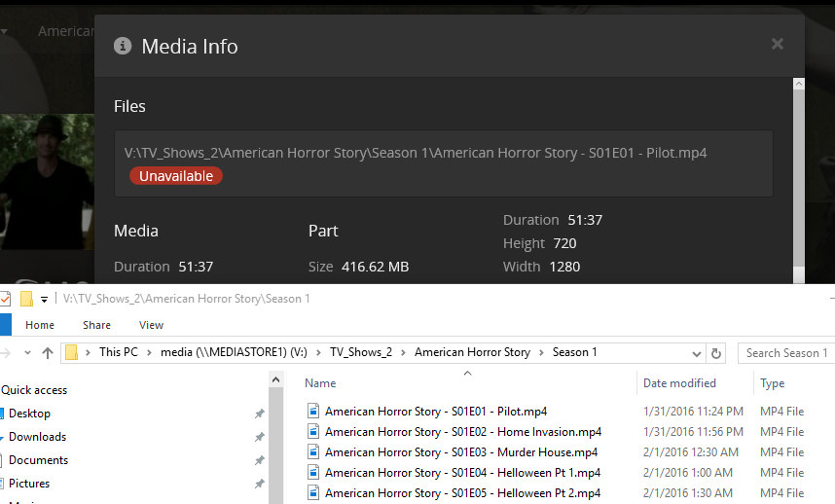Click the episode thumbnail behind the dialog
Image resolution: width=835 pixels, height=504 pixels.
click(x=47, y=181)
